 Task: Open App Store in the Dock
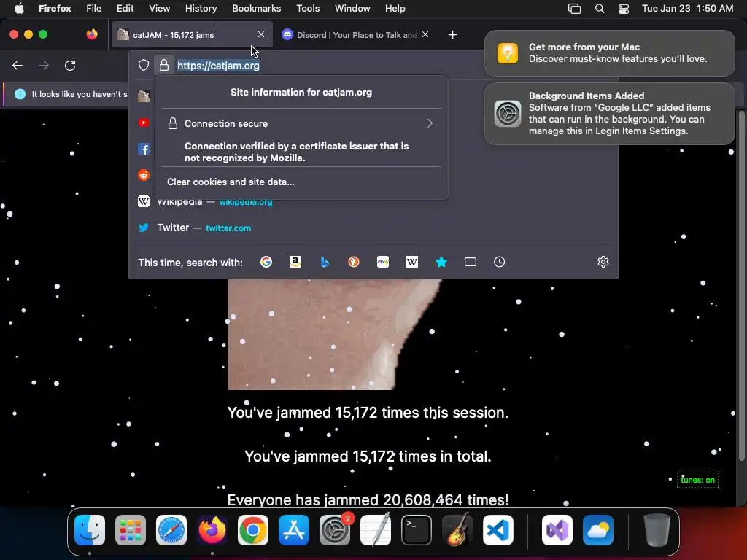click(x=294, y=530)
